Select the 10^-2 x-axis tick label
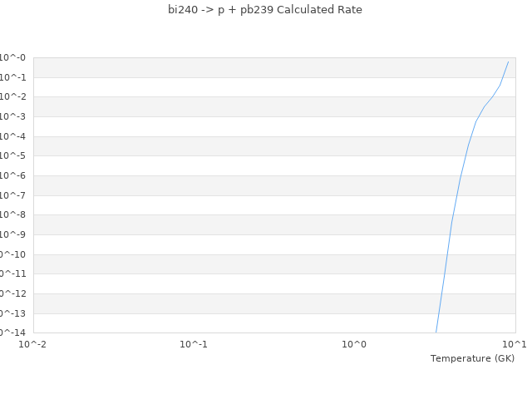Image resolution: width=532 pixels, height=399 pixels. [33, 343]
